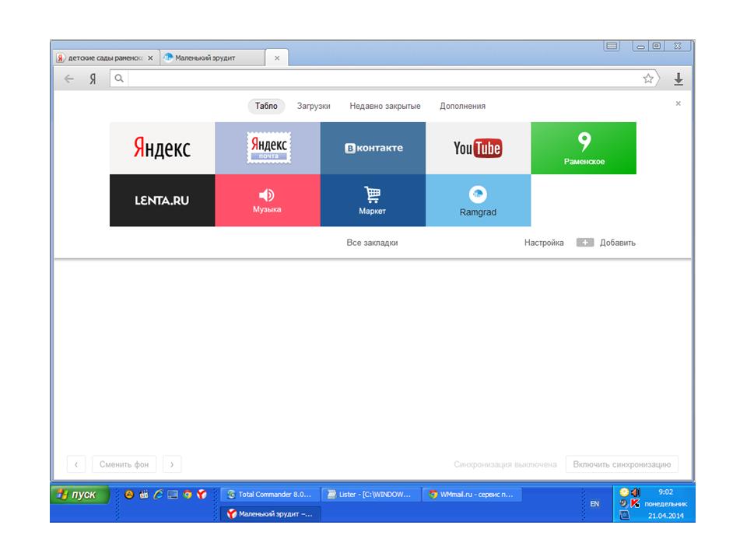Bookmark page with the star icon
Image resolution: width=747 pixels, height=560 pixels.
coord(648,79)
